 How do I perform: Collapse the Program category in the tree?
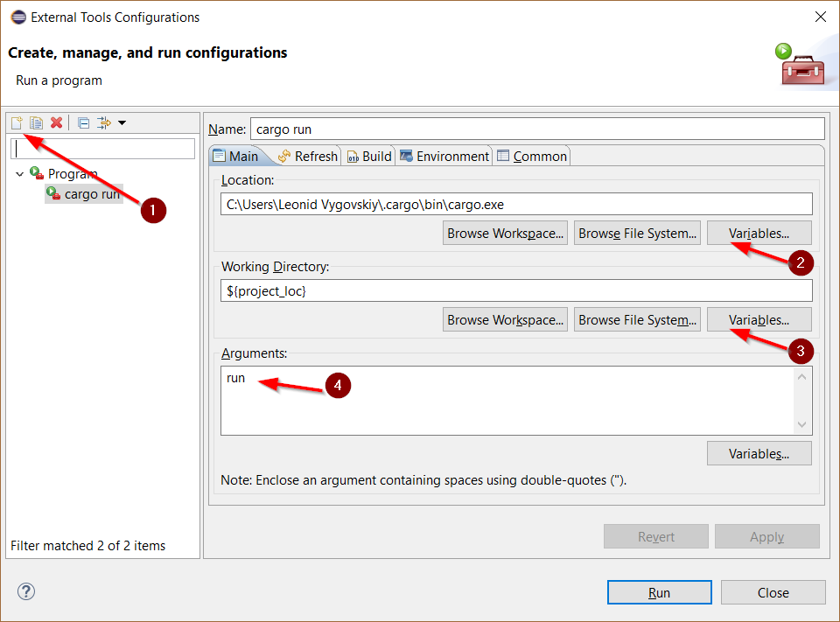(x=20, y=173)
